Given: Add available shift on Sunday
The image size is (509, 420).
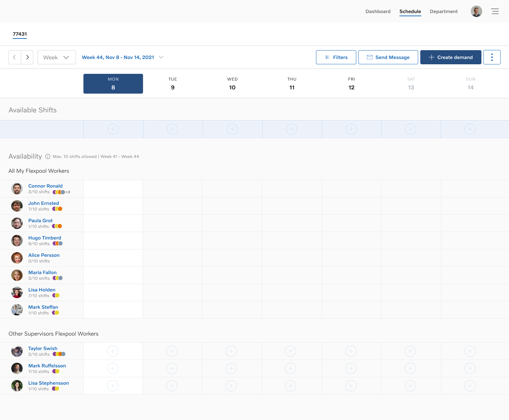Looking at the screenshot, I should click(x=470, y=129).
